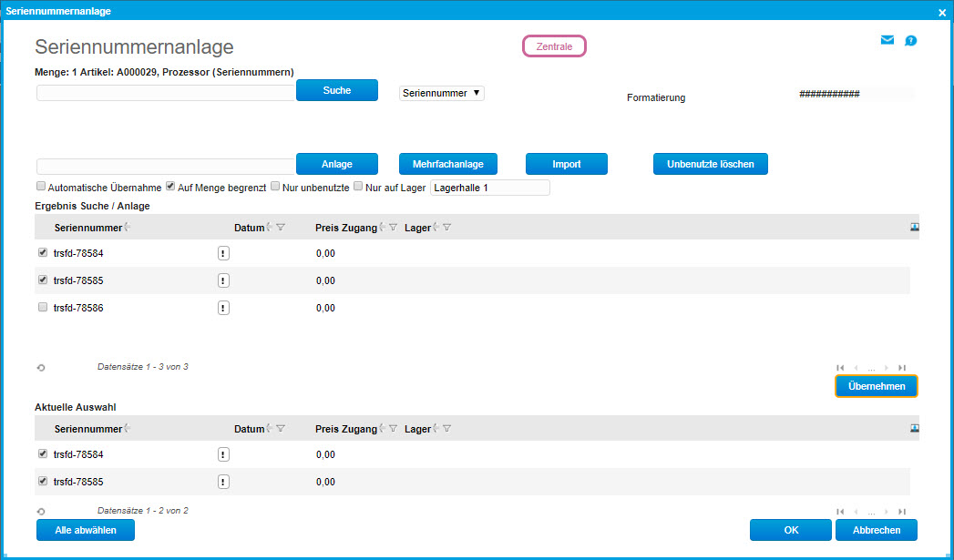Toggle Nur auf Lager checkbox
This screenshot has width=954, height=560.
click(358, 187)
